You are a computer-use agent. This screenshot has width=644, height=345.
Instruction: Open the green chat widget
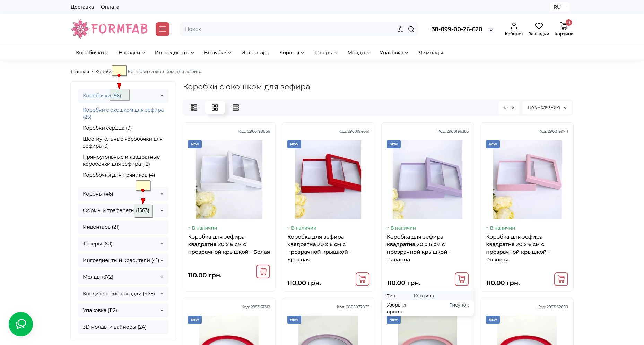pyautogui.click(x=21, y=324)
